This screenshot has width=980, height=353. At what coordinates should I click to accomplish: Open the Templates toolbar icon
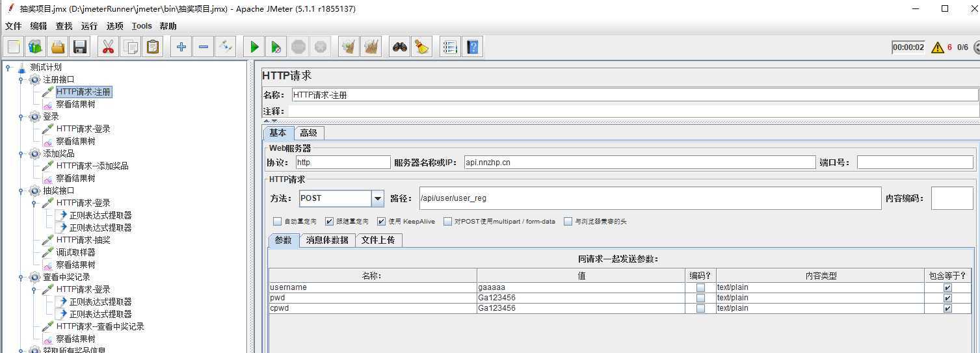(x=36, y=47)
